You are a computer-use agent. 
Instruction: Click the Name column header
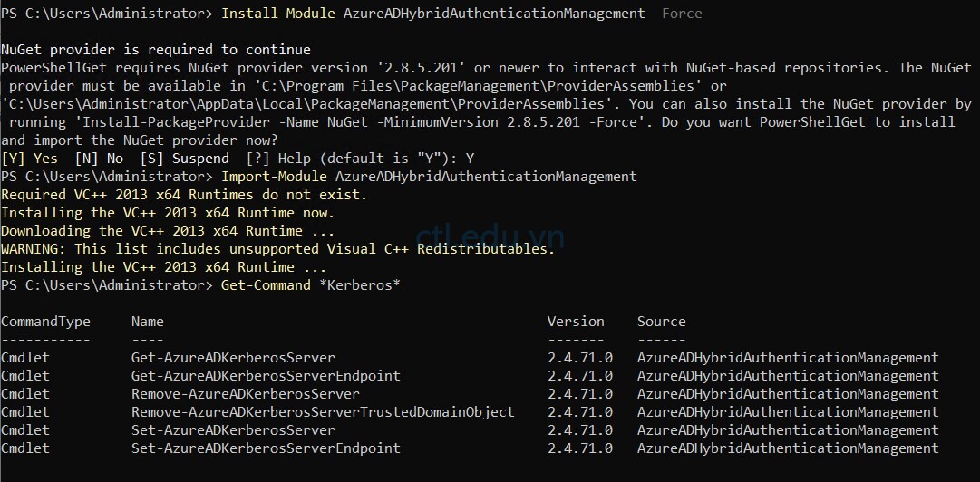pos(148,322)
